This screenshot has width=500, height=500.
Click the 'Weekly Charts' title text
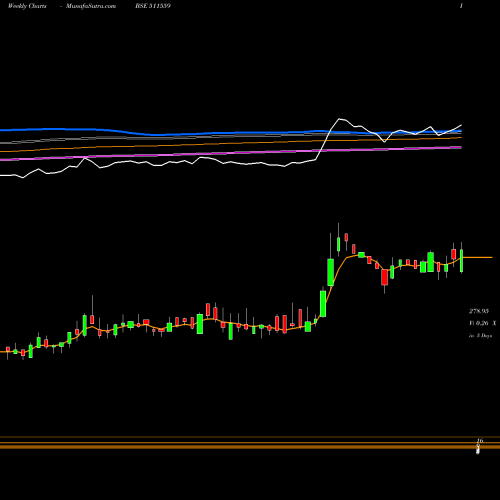click(27, 6)
